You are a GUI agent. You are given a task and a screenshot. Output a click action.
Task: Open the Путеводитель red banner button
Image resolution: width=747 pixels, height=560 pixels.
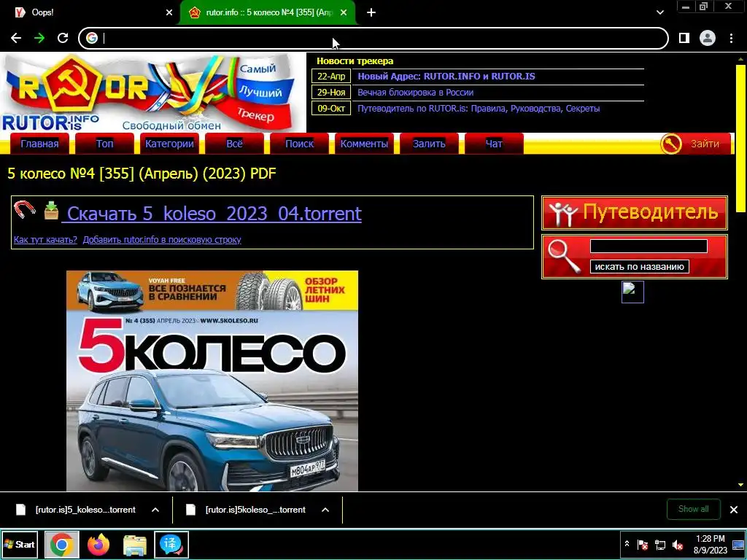pos(635,212)
